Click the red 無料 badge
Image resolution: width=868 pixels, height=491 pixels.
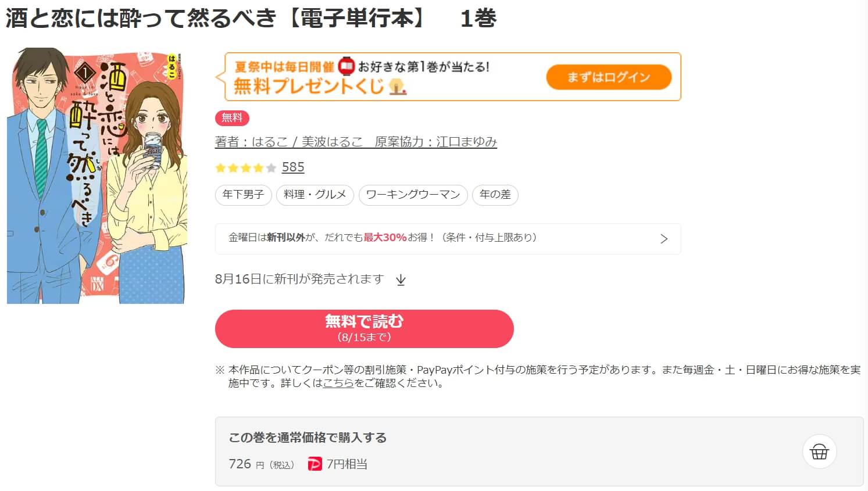(232, 118)
